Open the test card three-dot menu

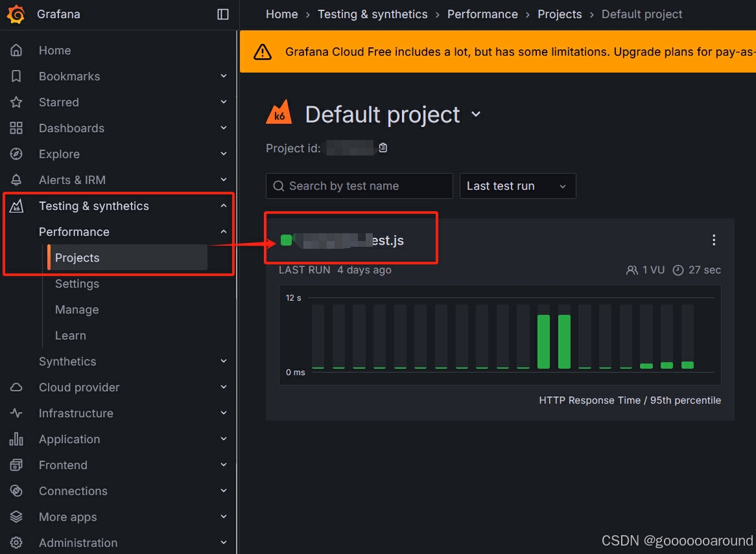(714, 240)
